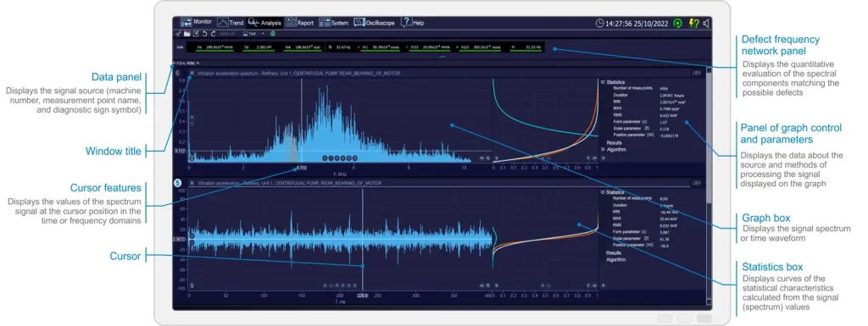
Task: Click the undo arrow in toolbar
Action: [x=204, y=34]
